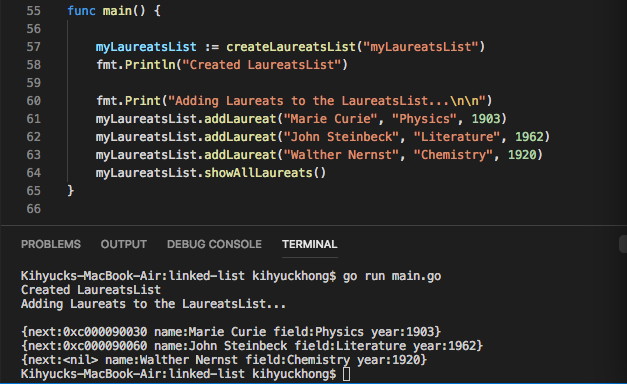
Task: Click the number 1920 in code
Action: coord(522,155)
